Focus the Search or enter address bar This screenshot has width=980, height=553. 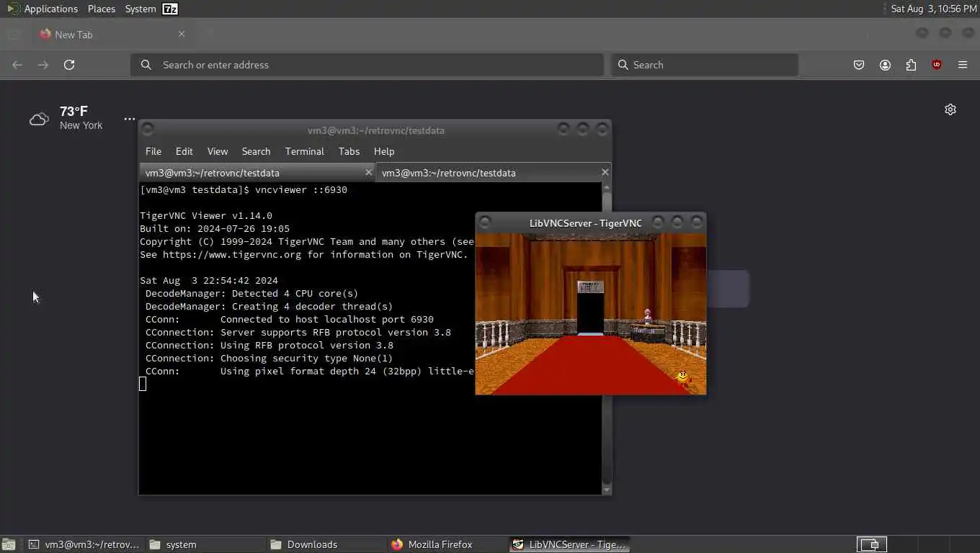click(367, 65)
